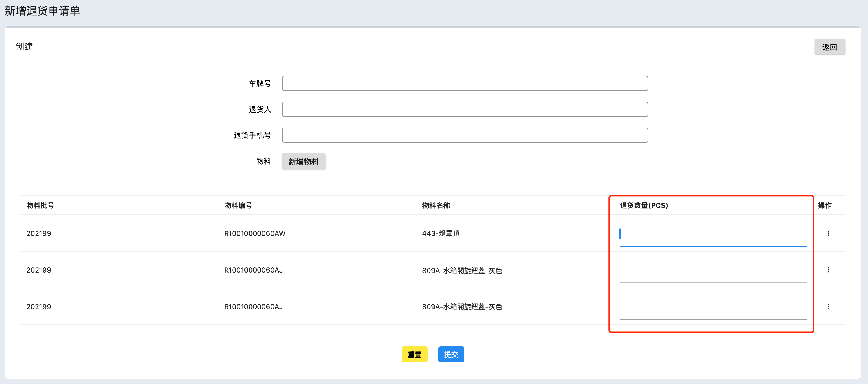Click 新增物料 to add material
Image resolution: width=868 pixels, height=384 pixels.
click(x=303, y=162)
